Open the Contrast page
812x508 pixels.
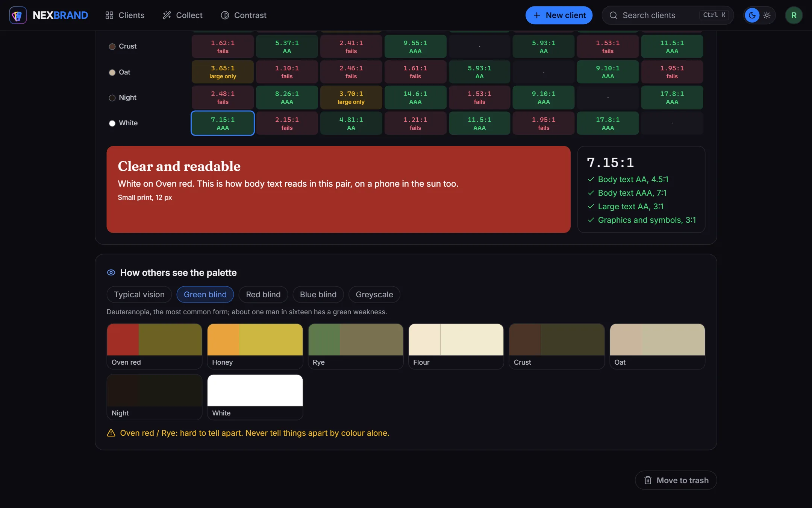click(x=244, y=15)
